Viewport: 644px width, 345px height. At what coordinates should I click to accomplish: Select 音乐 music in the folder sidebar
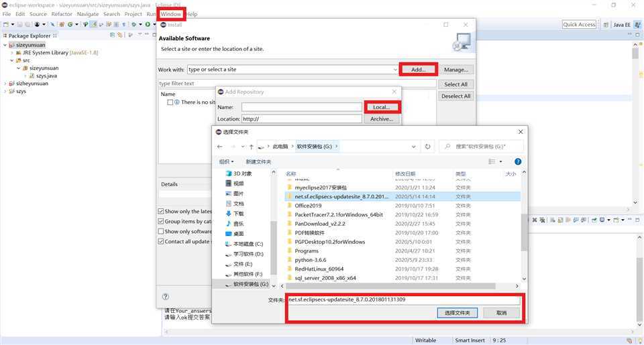pyautogui.click(x=235, y=224)
